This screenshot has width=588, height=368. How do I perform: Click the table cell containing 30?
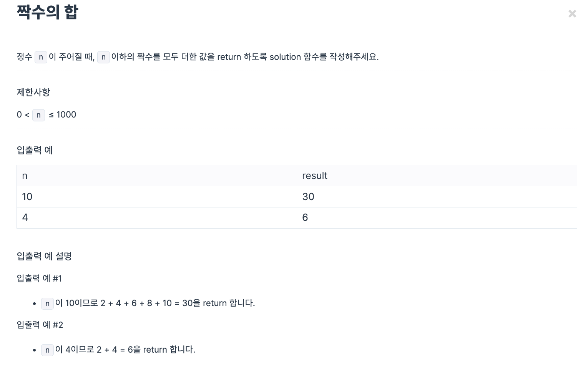coord(308,196)
